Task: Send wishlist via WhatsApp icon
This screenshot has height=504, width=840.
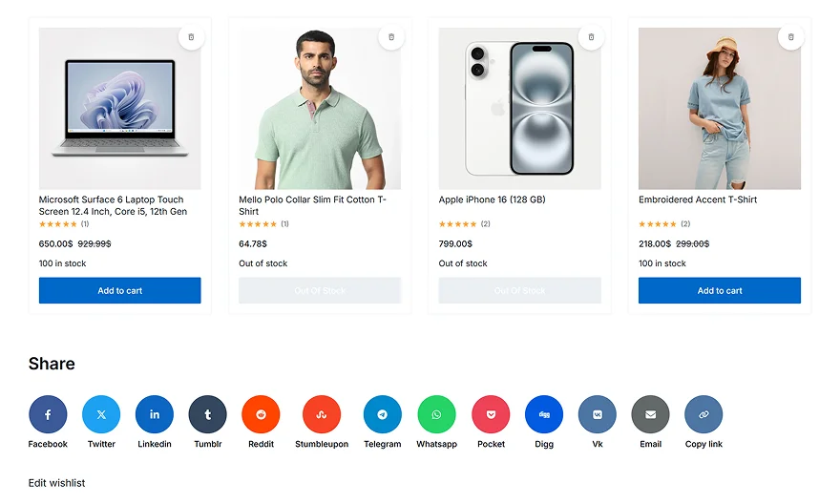Action: (436, 415)
